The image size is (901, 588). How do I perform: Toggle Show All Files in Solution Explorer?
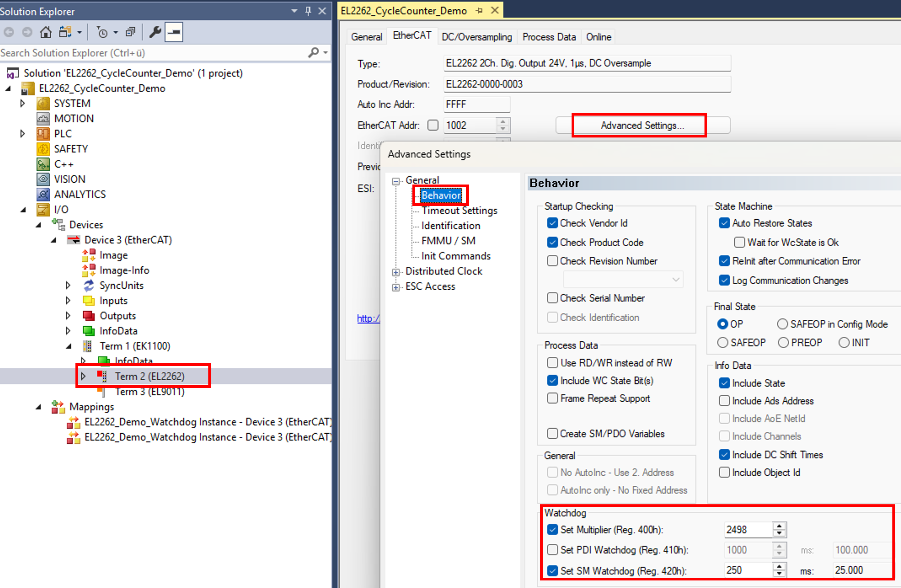click(x=174, y=32)
